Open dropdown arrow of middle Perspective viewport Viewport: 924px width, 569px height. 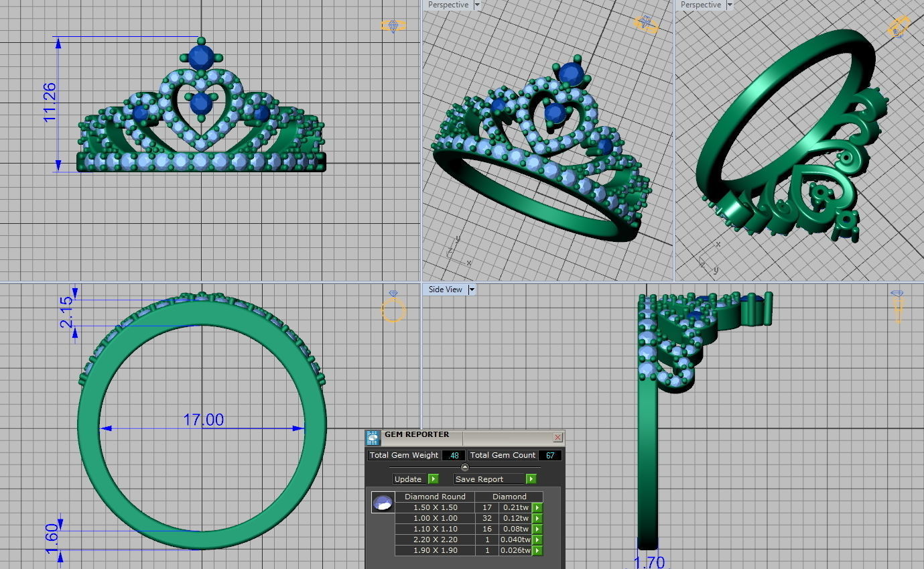(x=477, y=5)
